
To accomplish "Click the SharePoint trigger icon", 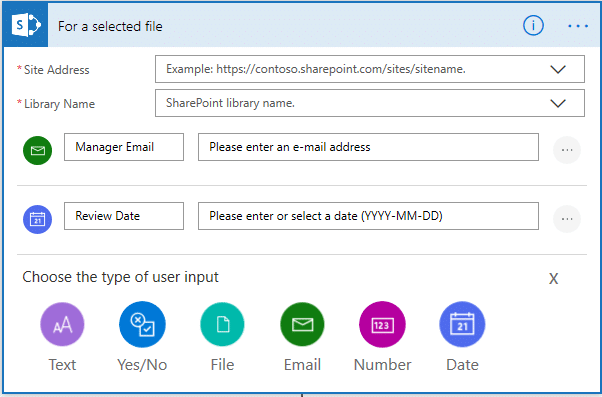I will tap(25, 25).
